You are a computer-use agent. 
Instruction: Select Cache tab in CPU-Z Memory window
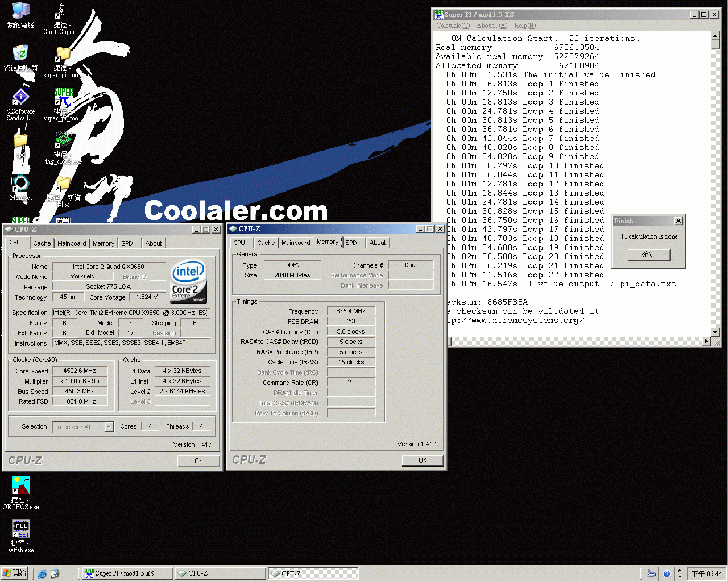(266, 243)
